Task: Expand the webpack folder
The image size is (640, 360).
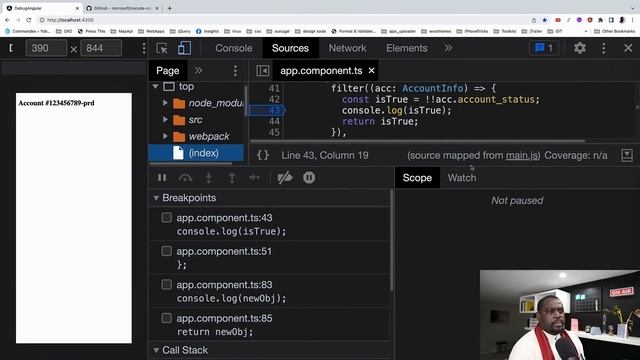Action: (165, 136)
